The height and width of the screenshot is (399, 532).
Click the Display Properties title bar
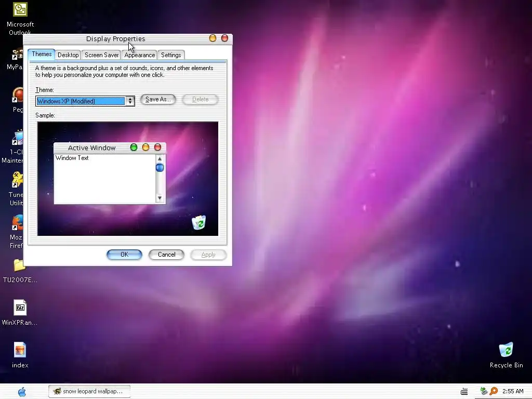(x=115, y=38)
